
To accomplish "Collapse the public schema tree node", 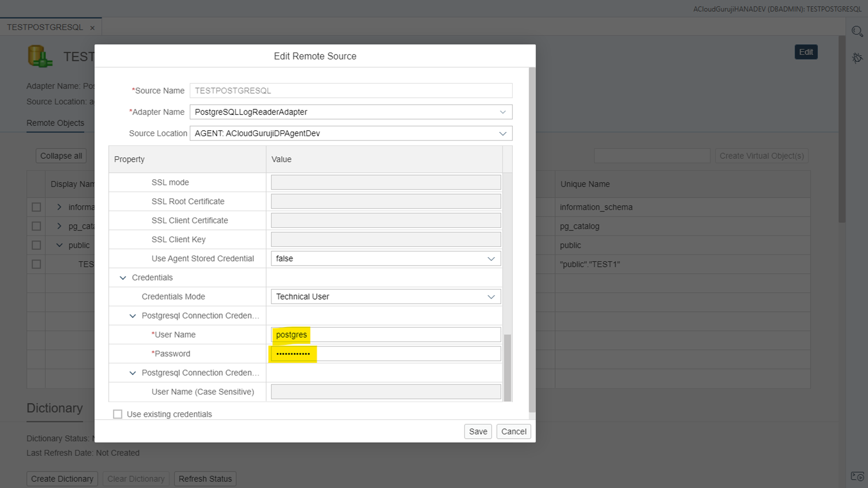I will coord(59,245).
